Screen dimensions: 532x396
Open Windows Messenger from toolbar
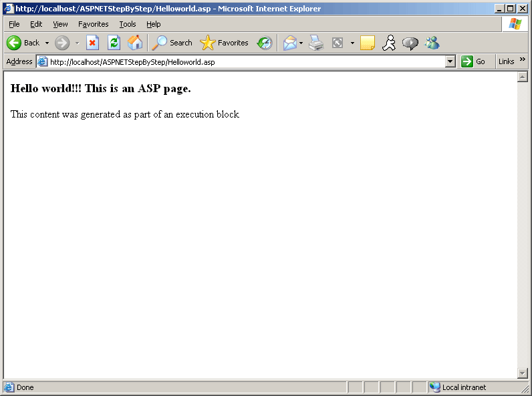(x=432, y=43)
